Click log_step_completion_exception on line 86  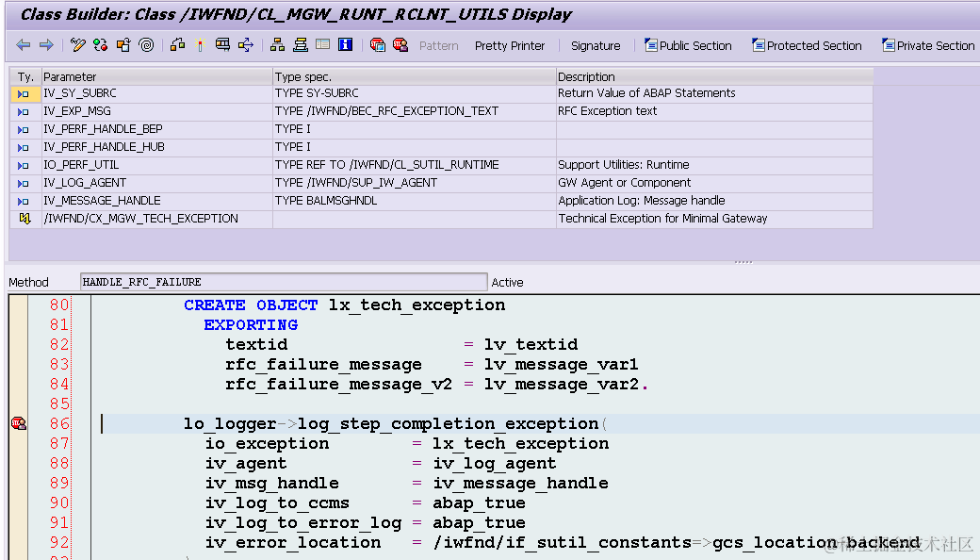click(449, 423)
